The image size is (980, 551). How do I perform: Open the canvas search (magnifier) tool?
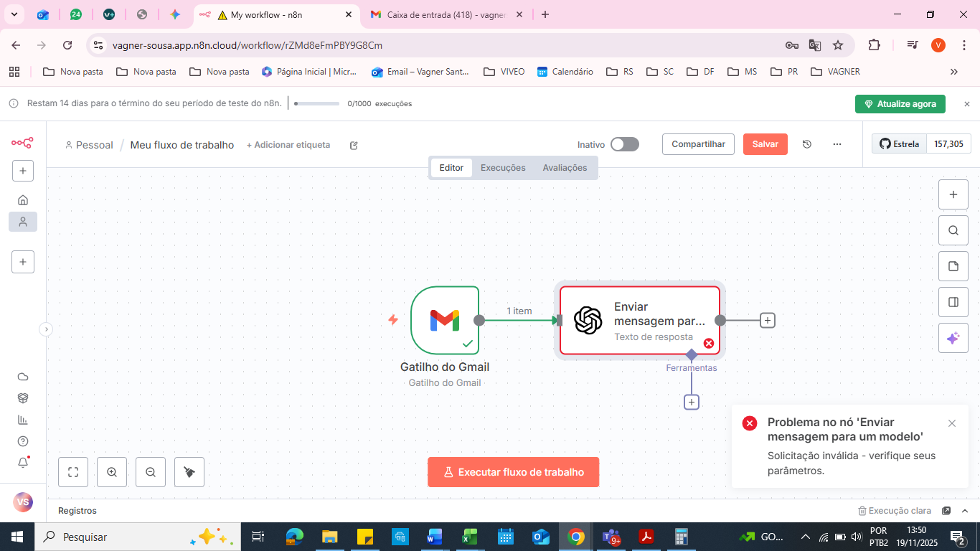(953, 230)
